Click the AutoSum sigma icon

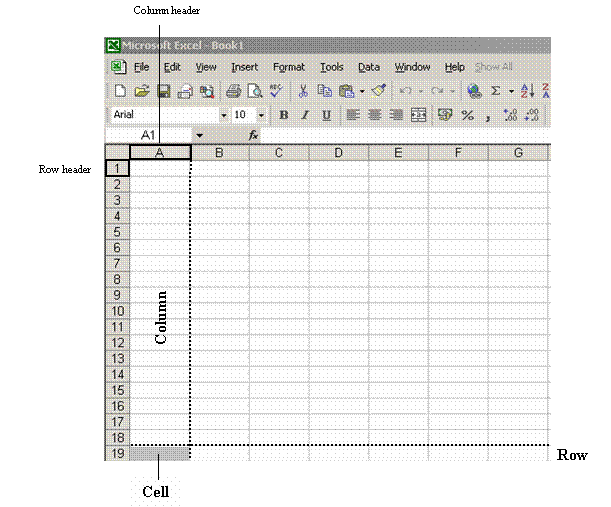click(x=495, y=91)
